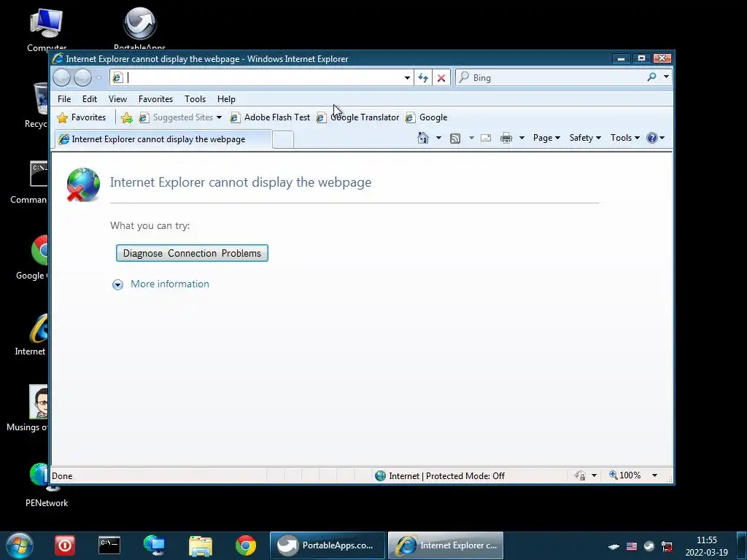The height and width of the screenshot is (560, 747).
Task: Open the Safety command menu
Action: point(585,138)
